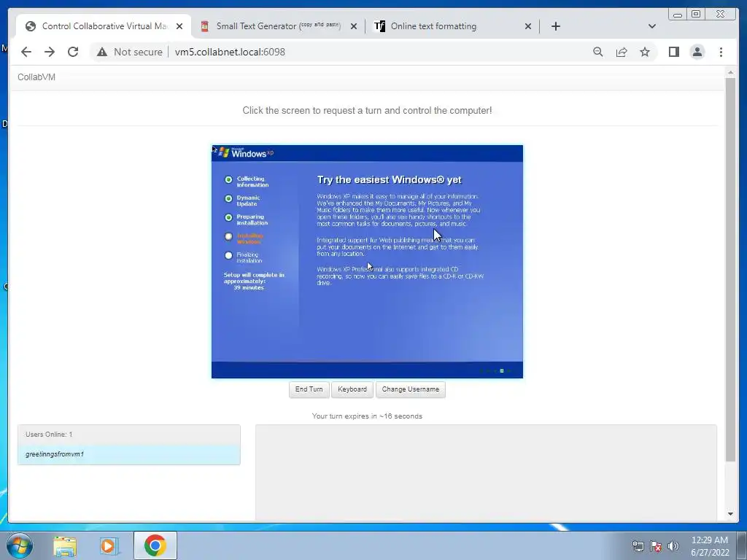
Task: Open the Chrome three-dot menu
Action: pyautogui.click(x=721, y=52)
